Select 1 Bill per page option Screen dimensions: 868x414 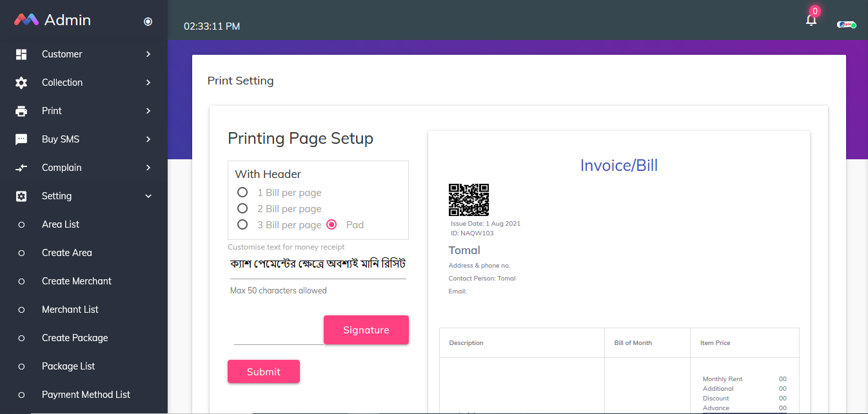pyautogui.click(x=242, y=192)
